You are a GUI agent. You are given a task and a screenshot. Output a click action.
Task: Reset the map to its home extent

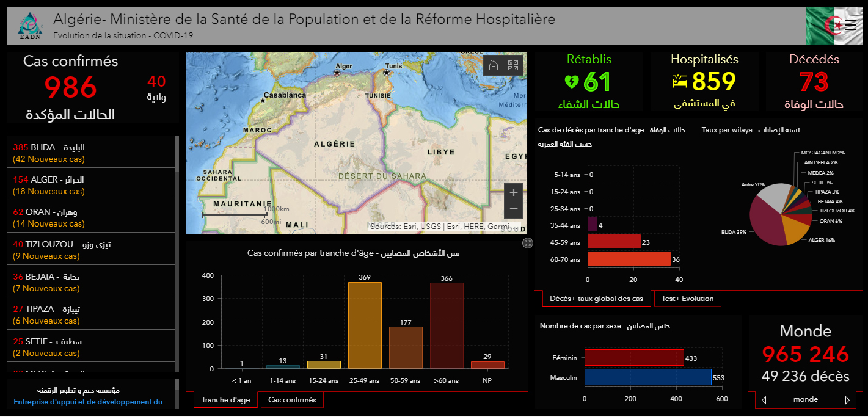494,65
